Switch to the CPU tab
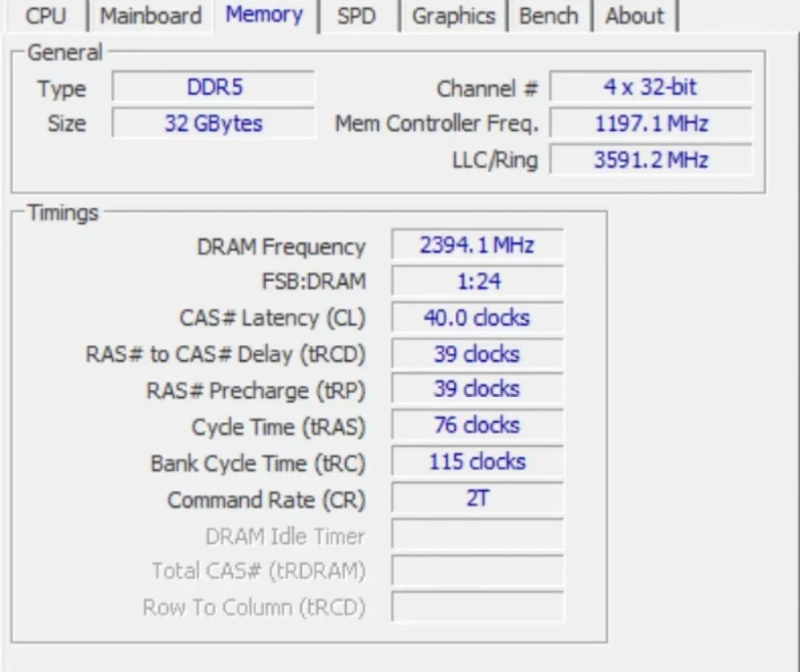Screen dimensions: 800x672 (x=46, y=16)
